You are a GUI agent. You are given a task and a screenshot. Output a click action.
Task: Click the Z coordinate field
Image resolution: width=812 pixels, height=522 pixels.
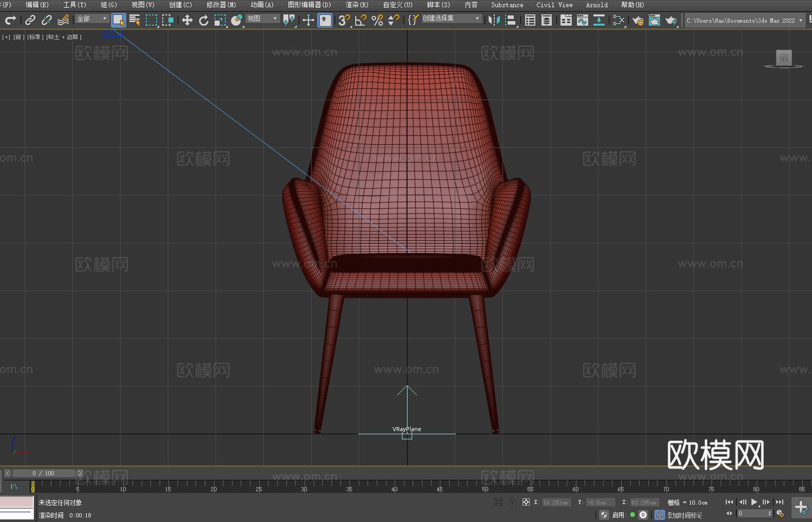644,502
